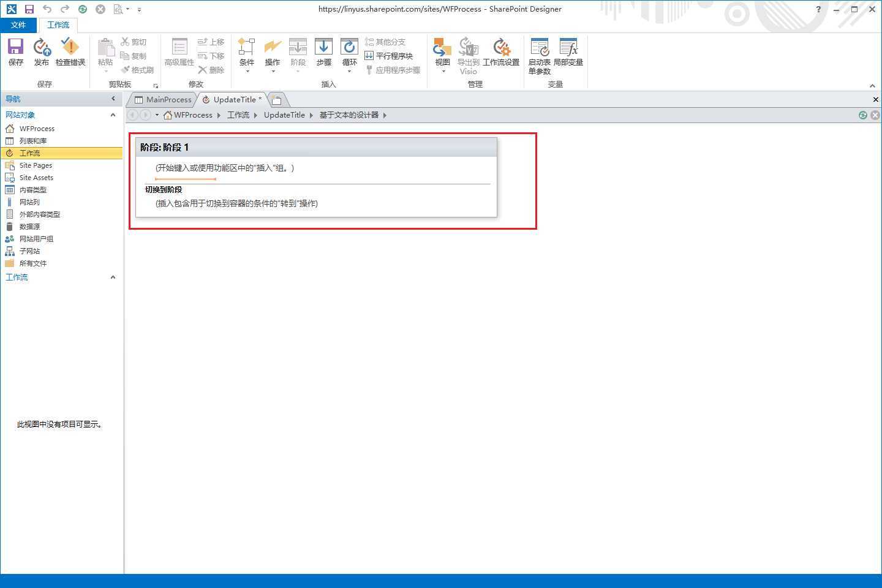Insert an 操作 action
This screenshot has width=882, height=588.
273,52
